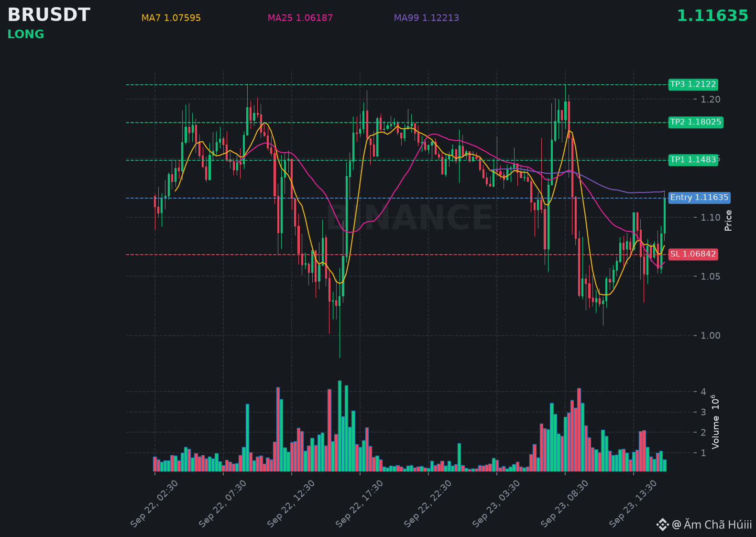Click the current price 1.11635 readout

(712, 16)
